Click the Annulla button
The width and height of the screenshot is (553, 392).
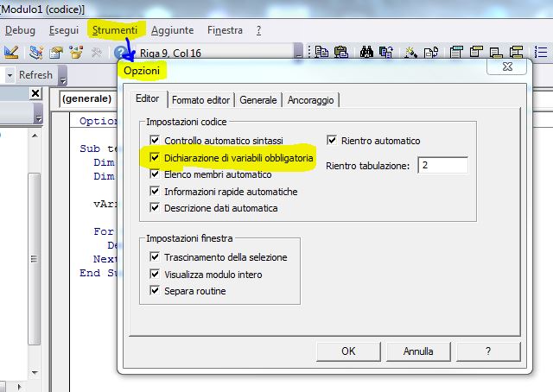tap(418, 351)
